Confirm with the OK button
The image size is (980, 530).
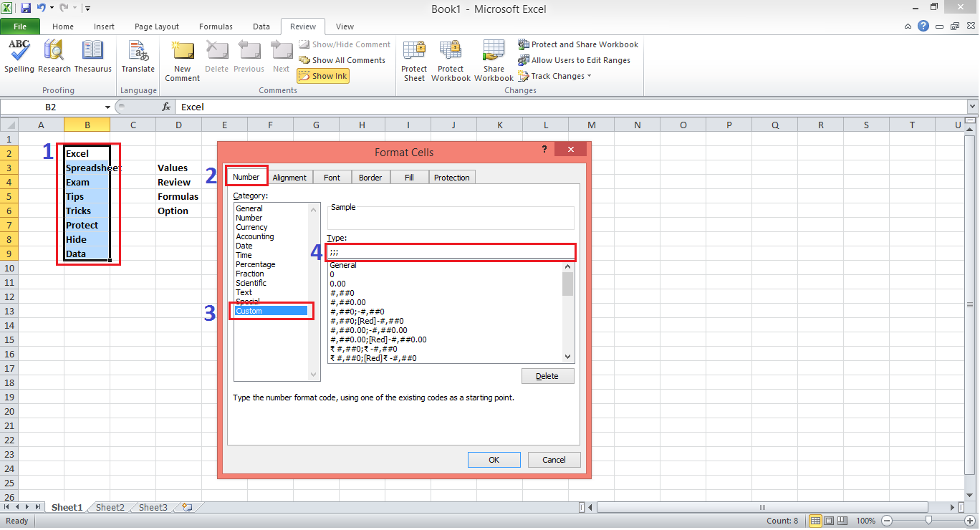tap(494, 459)
